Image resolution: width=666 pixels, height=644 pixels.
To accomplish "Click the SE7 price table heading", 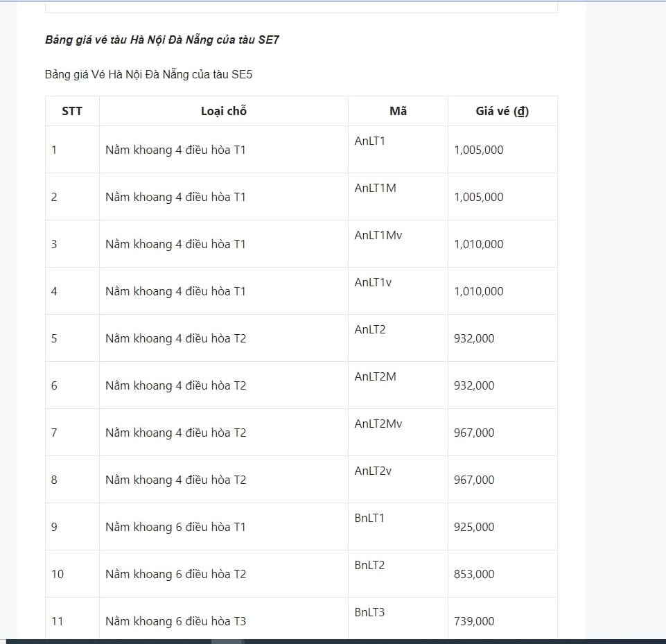I will tap(161, 40).
